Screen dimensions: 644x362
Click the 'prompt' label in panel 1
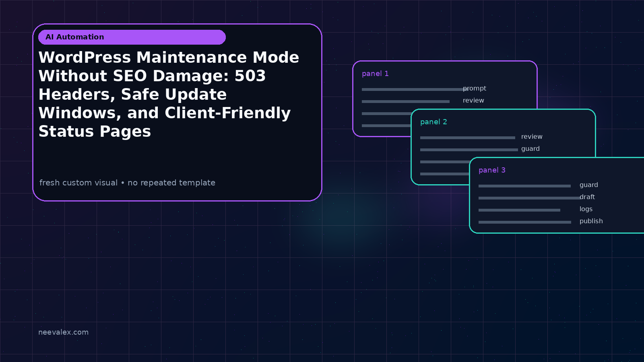[x=475, y=88]
